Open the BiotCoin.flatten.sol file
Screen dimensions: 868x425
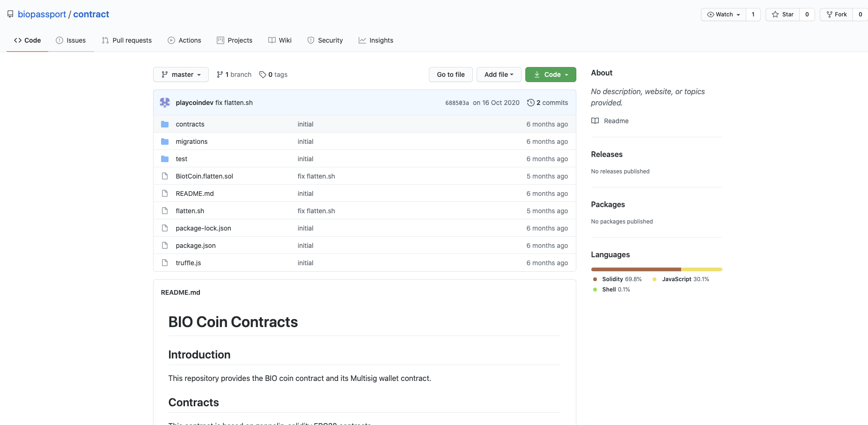point(205,176)
